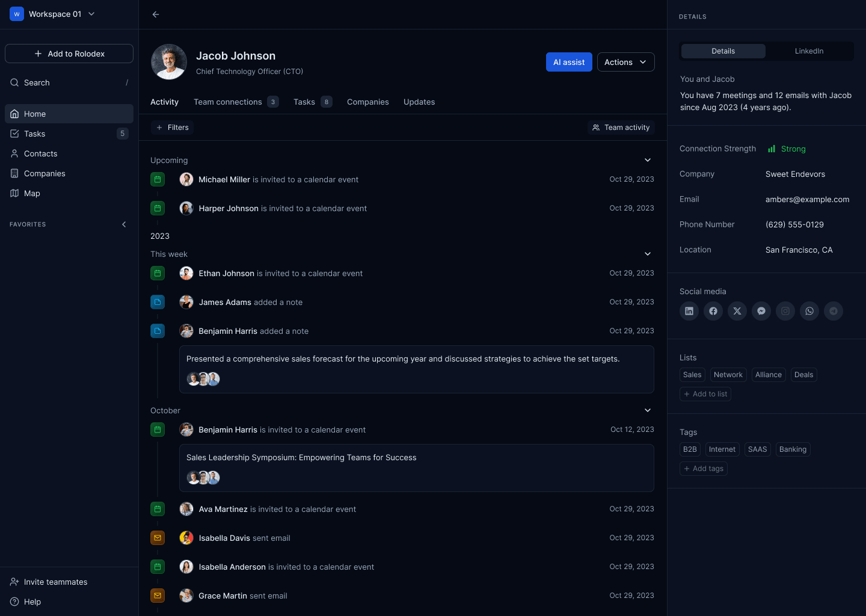Collapse the October activity section
Viewport: 866px width, 616px height.
648,410
